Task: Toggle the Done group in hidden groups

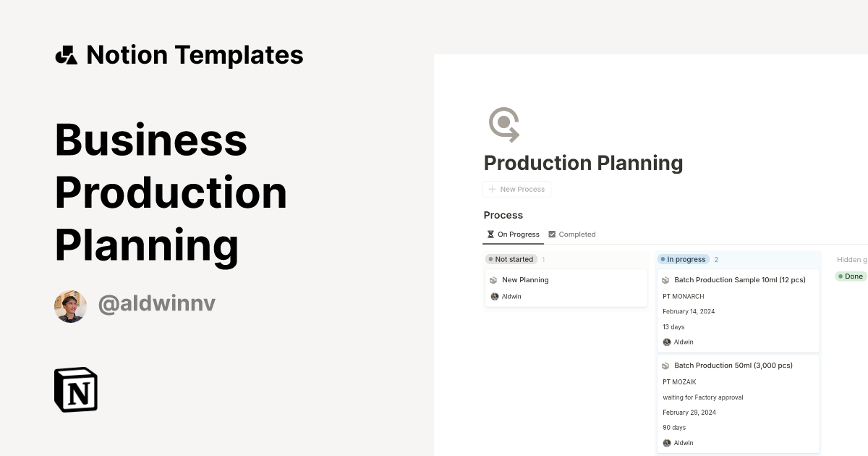Action: 850,276
